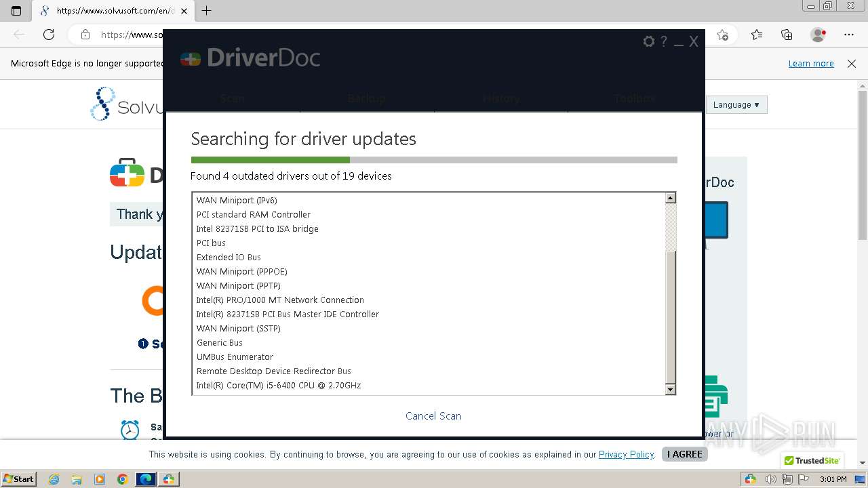Open the Windows Start menu

(19, 479)
